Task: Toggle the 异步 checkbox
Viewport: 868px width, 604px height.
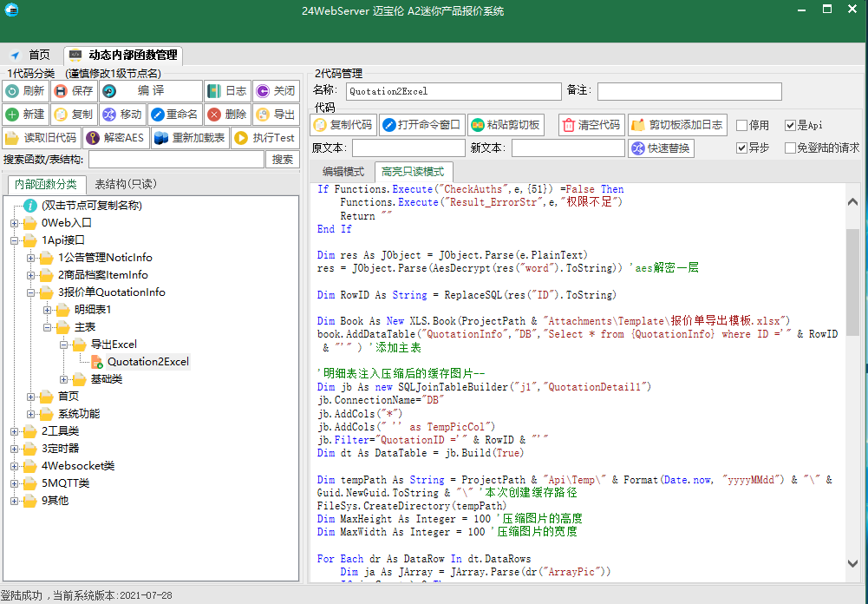Action: tap(741, 148)
